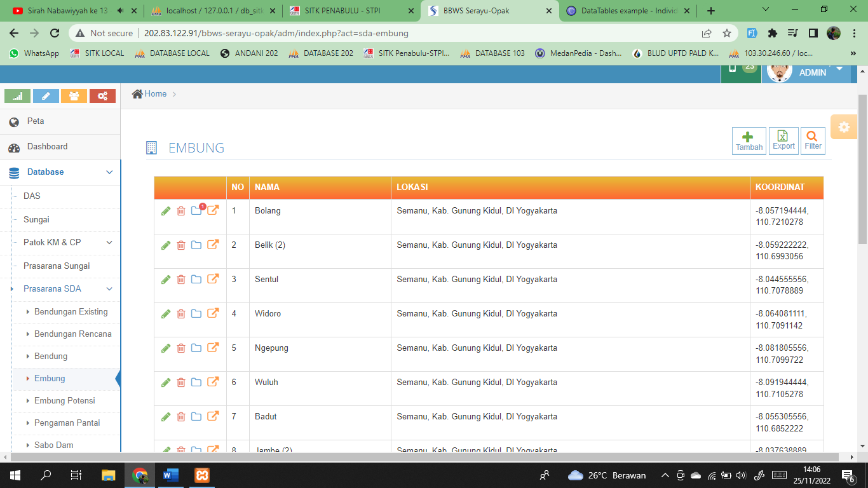The height and width of the screenshot is (488, 868).
Task: Click the orange settings gear on right edge
Action: click(x=844, y=127)
